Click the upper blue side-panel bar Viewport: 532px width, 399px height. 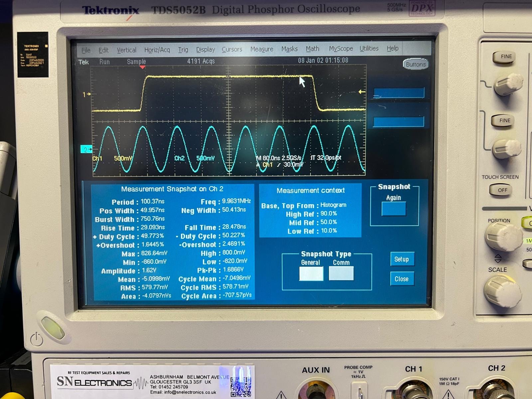399,93
